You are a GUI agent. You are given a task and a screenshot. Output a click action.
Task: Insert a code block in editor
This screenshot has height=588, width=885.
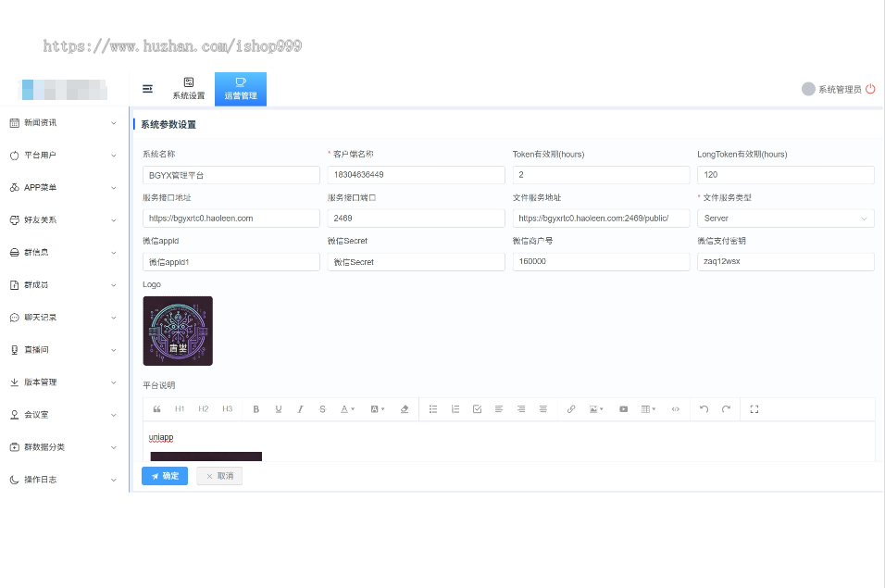point(675,409)
